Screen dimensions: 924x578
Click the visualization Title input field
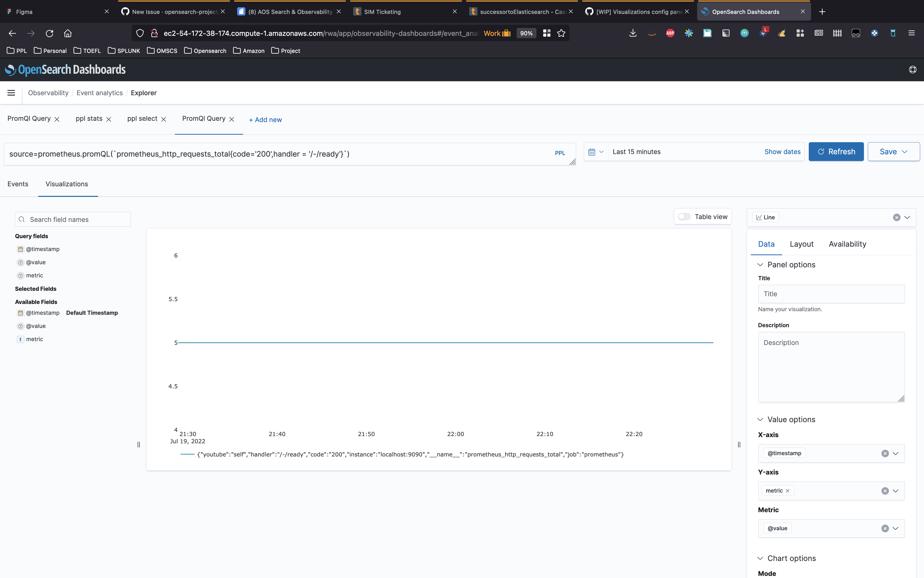[831, 294]
